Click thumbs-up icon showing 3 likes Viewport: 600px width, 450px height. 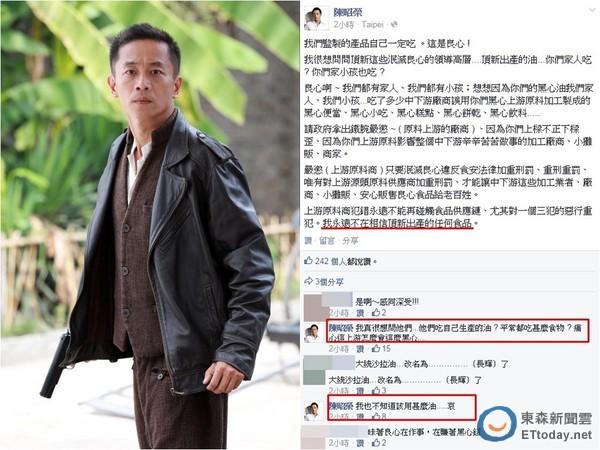tap(376, 390)
